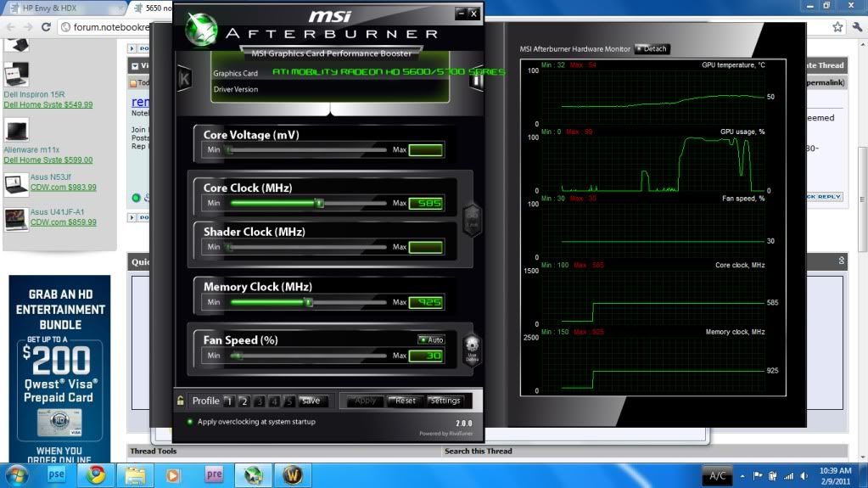
Task: Click the Apply button
Action: [x=364, y=401]
